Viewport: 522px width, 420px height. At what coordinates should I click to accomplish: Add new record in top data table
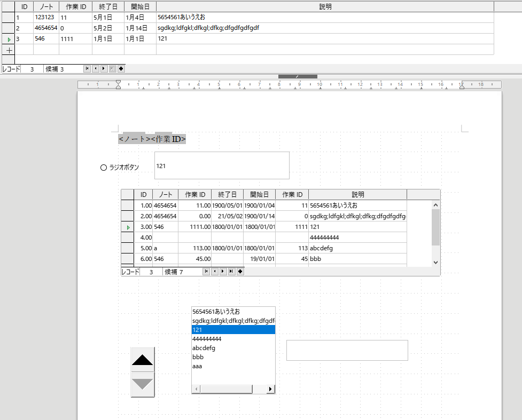(121, 69)
